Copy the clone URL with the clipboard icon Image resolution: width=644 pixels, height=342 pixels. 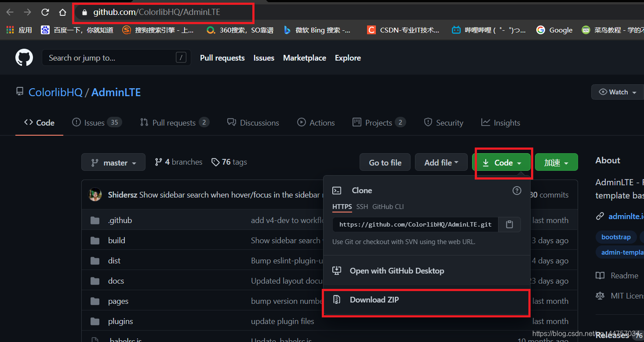coord(509,224)
